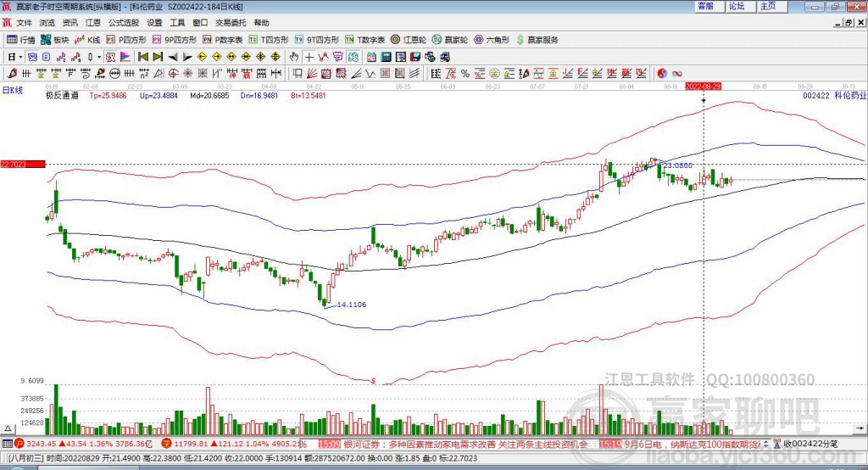Viewport: 868px width, 470px height.
Task: Click the up-arrow expander at volume panel
Action: click(8, 428)
